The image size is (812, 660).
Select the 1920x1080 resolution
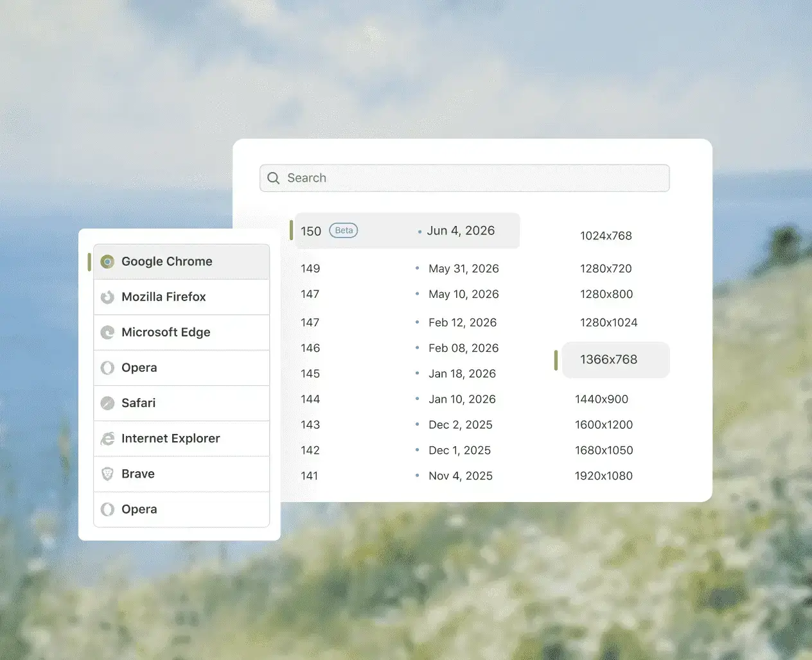pos(604,476)
